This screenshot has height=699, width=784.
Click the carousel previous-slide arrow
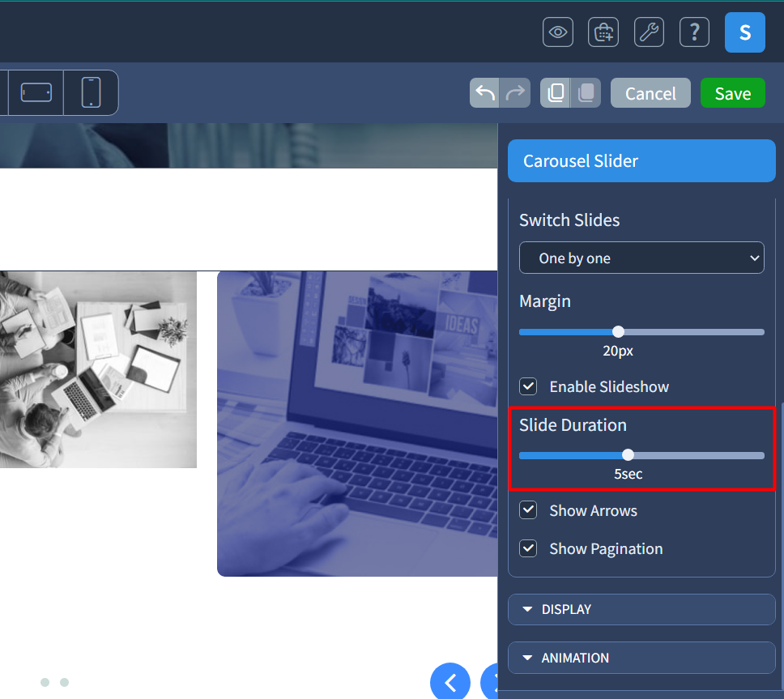tap(450, 681)
